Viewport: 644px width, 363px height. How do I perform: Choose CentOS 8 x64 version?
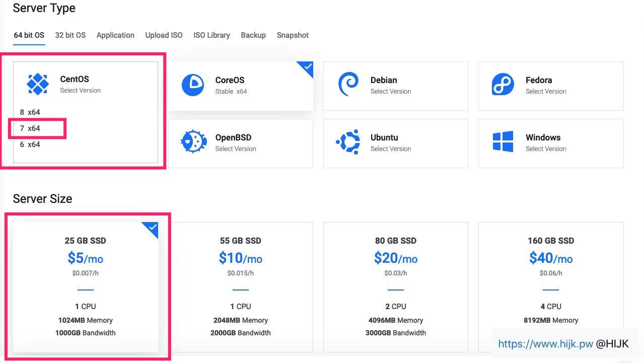pyautogui.click(x=30, y=112)
